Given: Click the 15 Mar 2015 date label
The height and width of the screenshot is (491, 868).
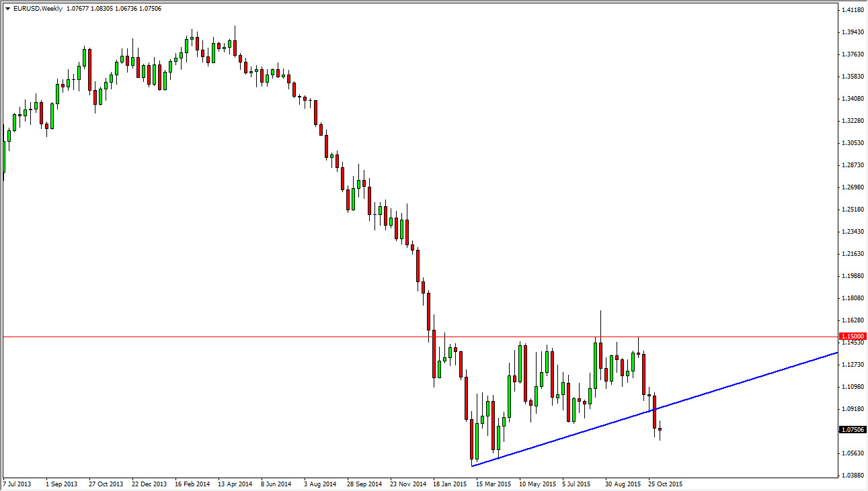Looking at the screenshot, I should coord(493,483).
